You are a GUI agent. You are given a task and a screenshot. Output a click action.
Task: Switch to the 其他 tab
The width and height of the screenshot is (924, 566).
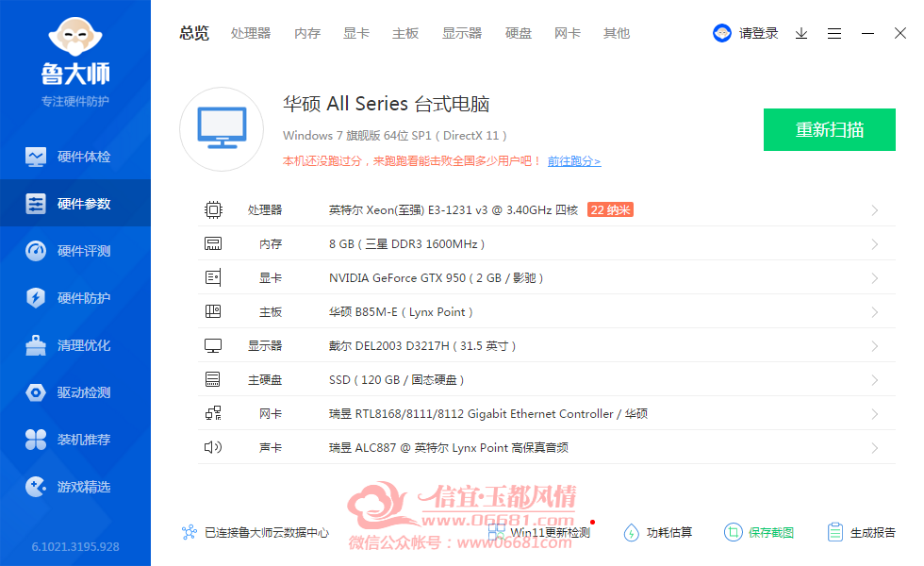617,33
